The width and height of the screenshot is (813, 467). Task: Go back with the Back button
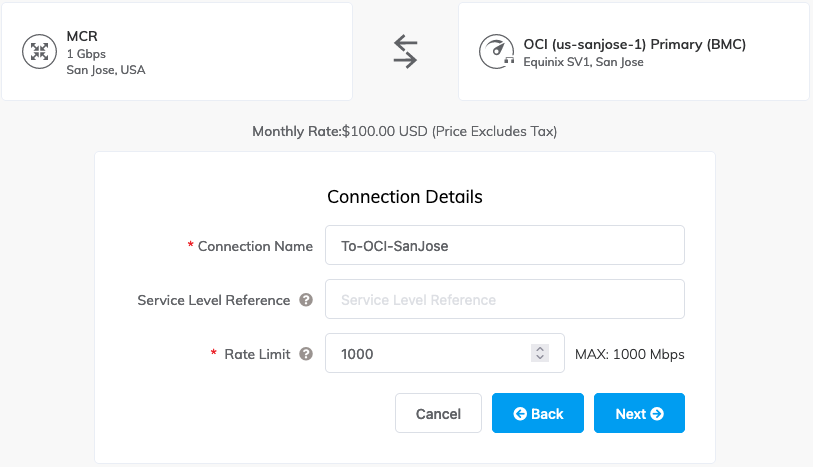point(537,413)
